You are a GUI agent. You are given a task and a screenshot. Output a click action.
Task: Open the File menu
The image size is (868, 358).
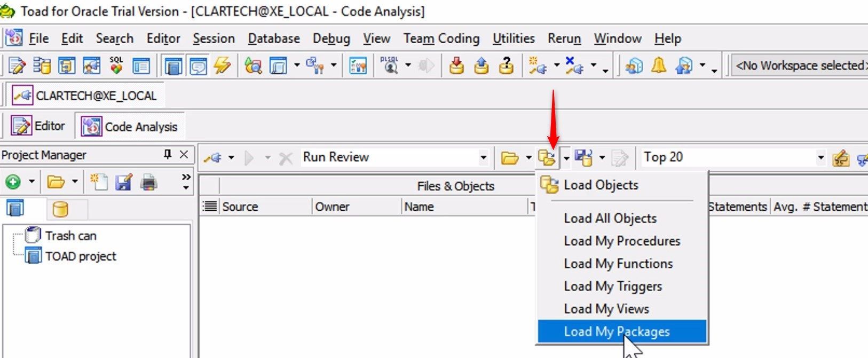pyautogui.click(x=38, y=38)
